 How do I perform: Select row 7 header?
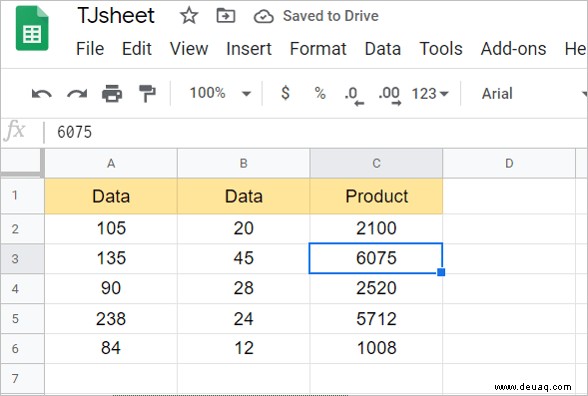click(22, 379)
